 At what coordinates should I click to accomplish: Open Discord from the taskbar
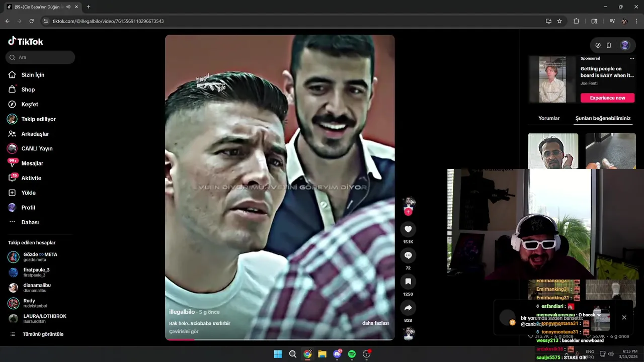tap(337, 354)
